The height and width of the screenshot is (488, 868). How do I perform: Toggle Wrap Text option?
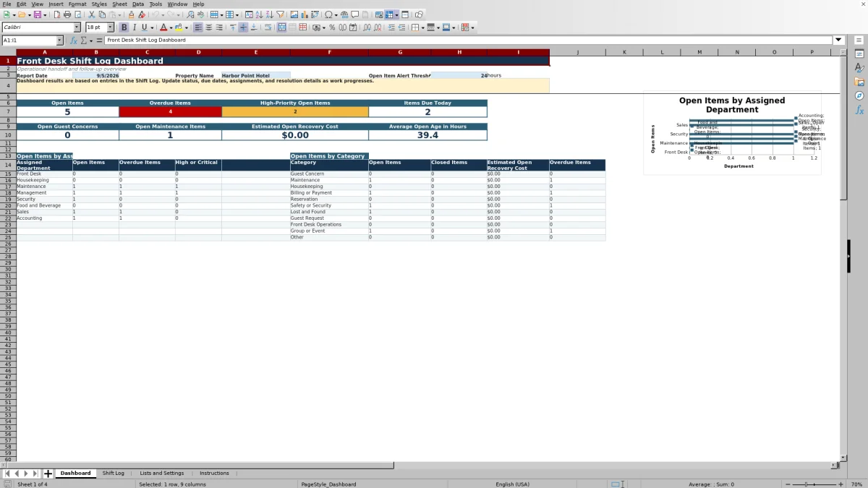[268, 27]
